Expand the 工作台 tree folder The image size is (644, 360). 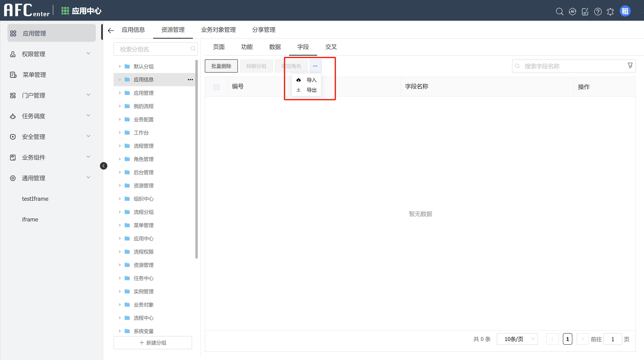point(120,132)
